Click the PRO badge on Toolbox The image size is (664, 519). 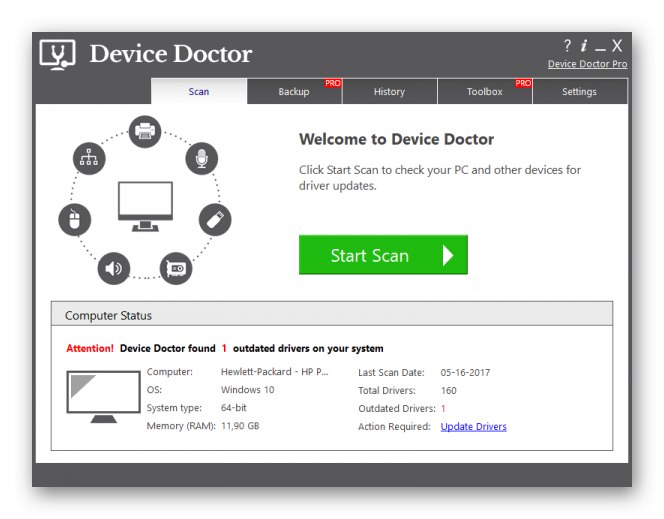pos(523,83)
